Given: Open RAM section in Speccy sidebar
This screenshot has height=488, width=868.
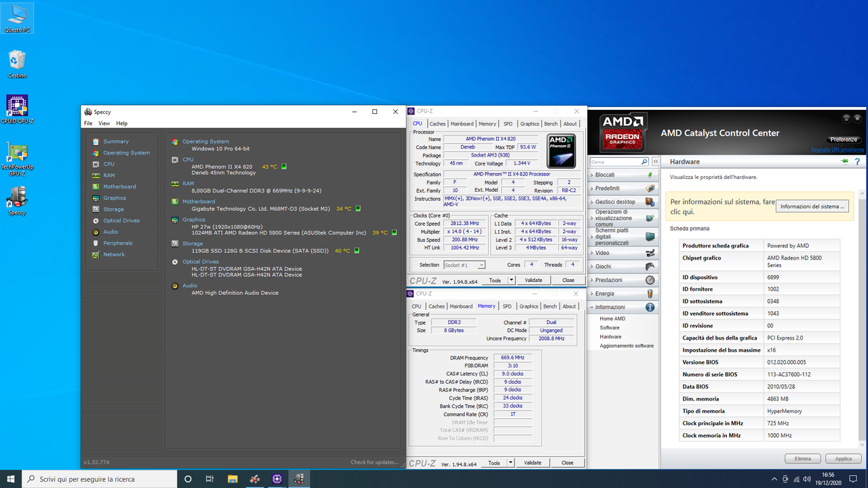Looking at the screenshot, I should pyautogui.click(x=108, y=175).
